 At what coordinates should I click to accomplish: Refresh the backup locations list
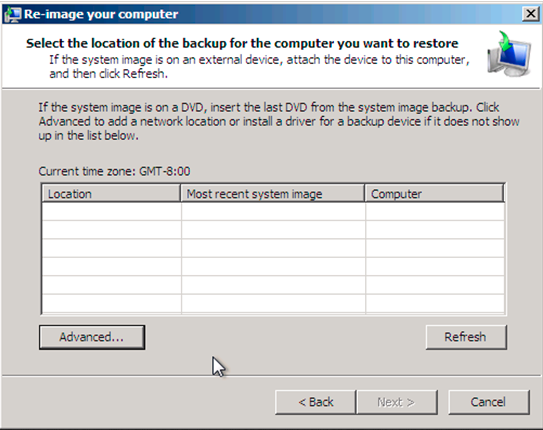coord(466,337)
